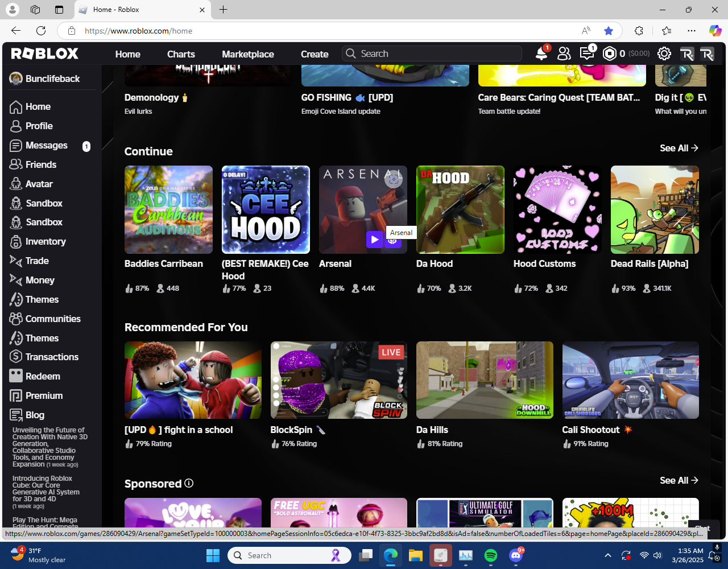This screenshot has height=569, width=728.
Task: Select the Home tab in Roblox top navigation
Action: point(127,54)
